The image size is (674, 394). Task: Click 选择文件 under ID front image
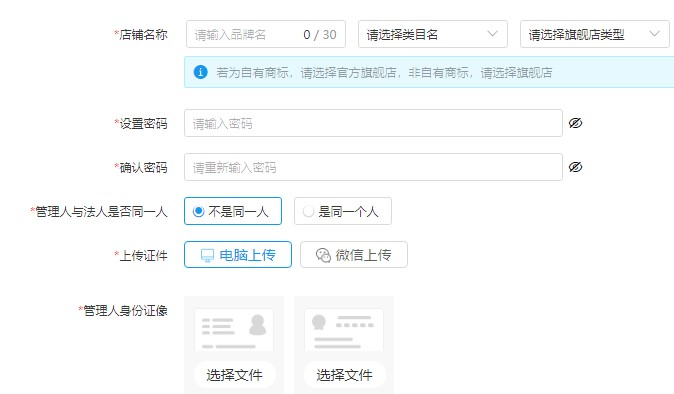coord(234,375)
